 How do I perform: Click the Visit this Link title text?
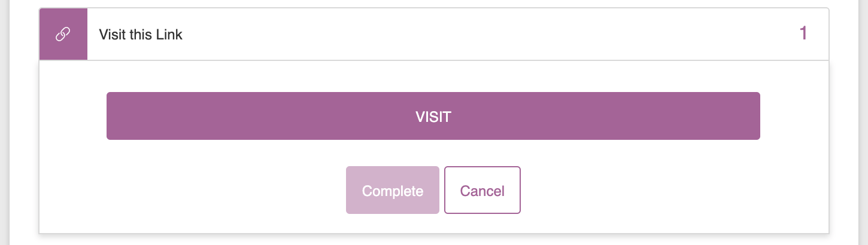click(141, 35)
